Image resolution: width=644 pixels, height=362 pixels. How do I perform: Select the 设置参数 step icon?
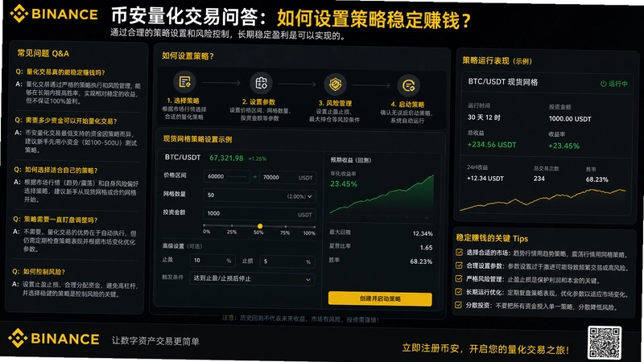261,83
